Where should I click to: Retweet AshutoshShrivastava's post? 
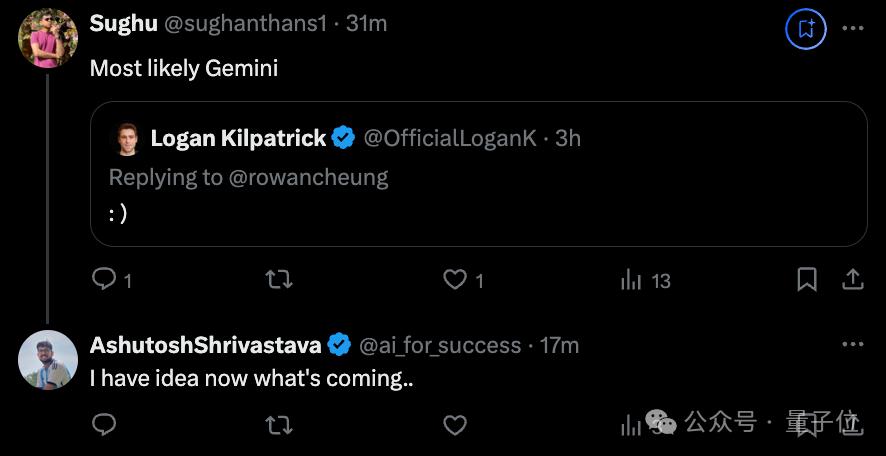pyautogui.click(x=278, y=426)
